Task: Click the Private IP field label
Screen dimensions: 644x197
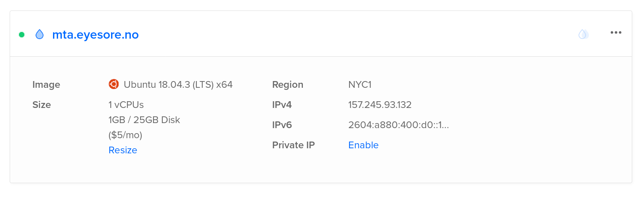Action: click(x=294, y=145)
